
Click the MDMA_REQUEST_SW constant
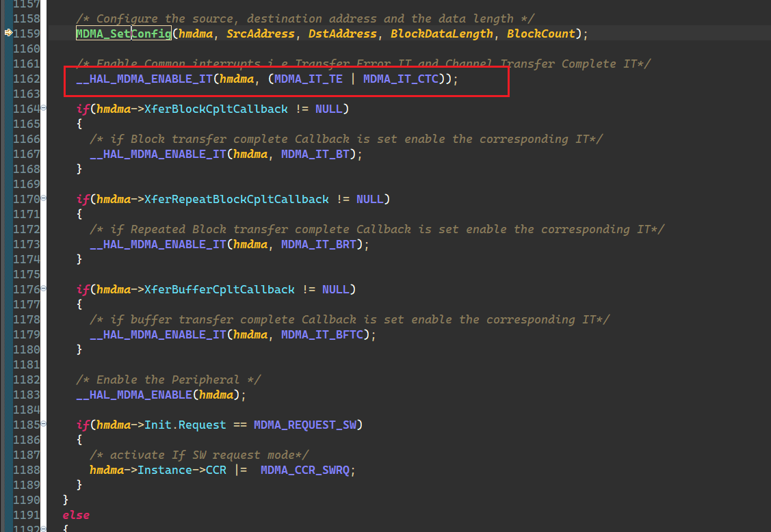(x=305, y=425)
